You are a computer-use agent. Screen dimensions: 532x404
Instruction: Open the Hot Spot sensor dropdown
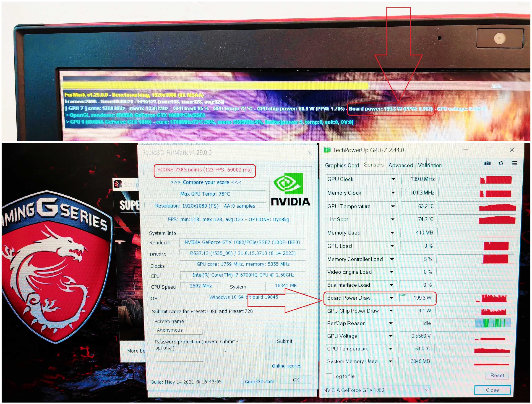pyautogui.click(x=393, y=219)
